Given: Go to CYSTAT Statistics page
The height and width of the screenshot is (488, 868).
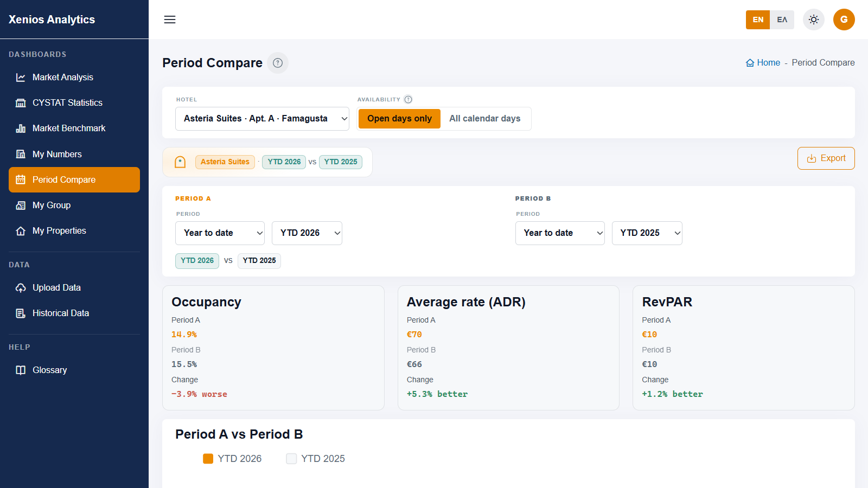Looking at the screenshot, I should click(74, 103).
